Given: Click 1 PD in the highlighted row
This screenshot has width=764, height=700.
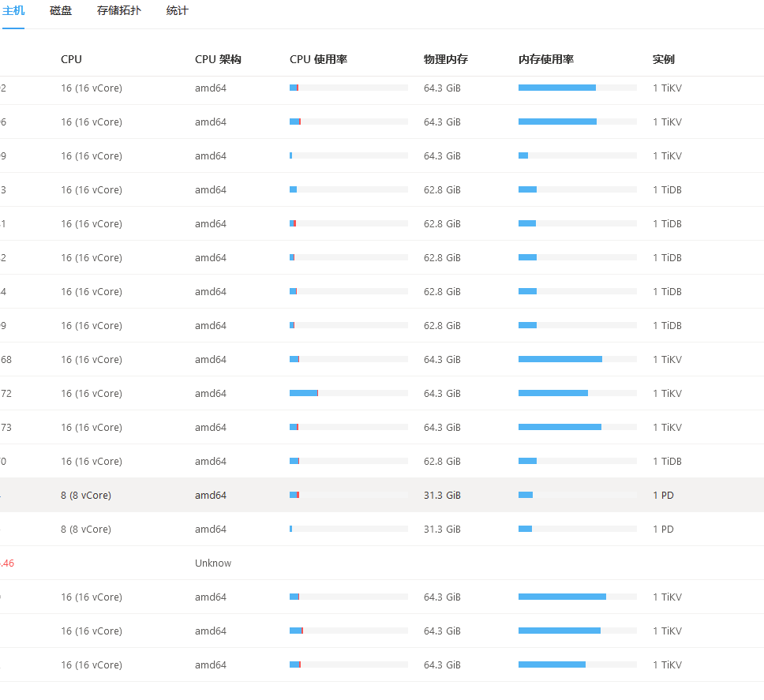Looking at the screenshot, I should [x=663, y=495].
